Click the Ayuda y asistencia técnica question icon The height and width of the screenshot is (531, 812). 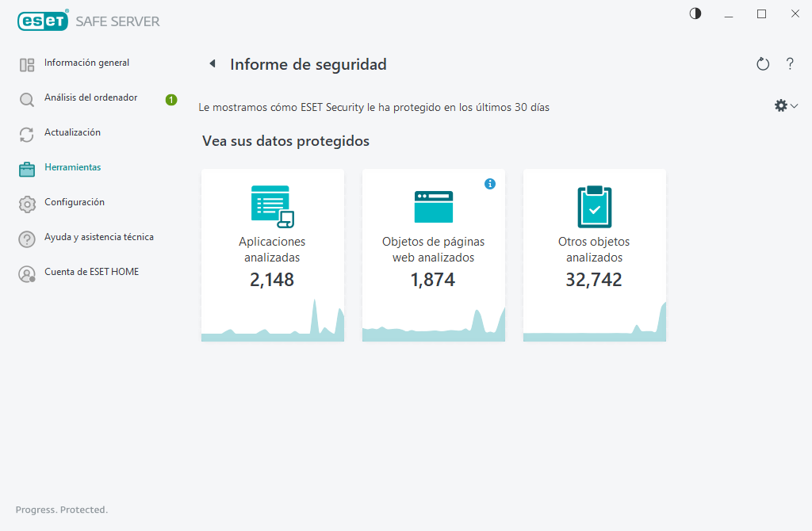pyautogui.click(x=26, y=237)
